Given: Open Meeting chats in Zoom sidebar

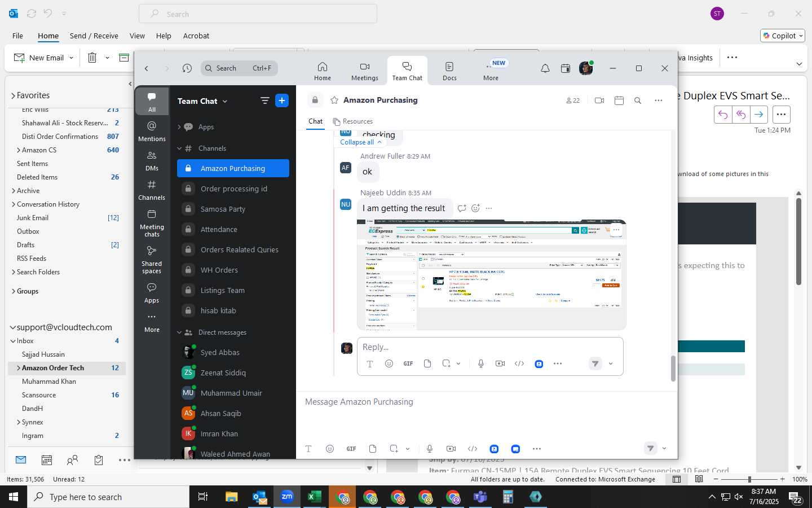Looking at the screenshot, I should 152,222.
